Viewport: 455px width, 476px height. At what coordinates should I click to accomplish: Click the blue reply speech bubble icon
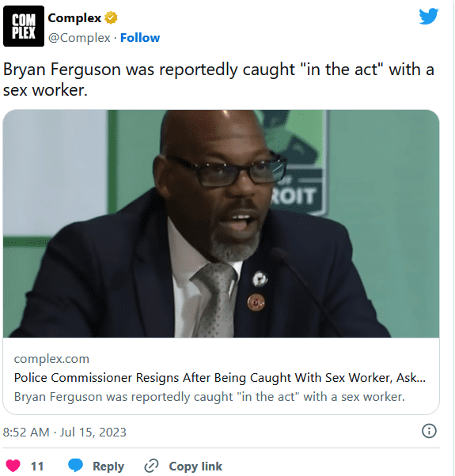click(x=75, y=466)
